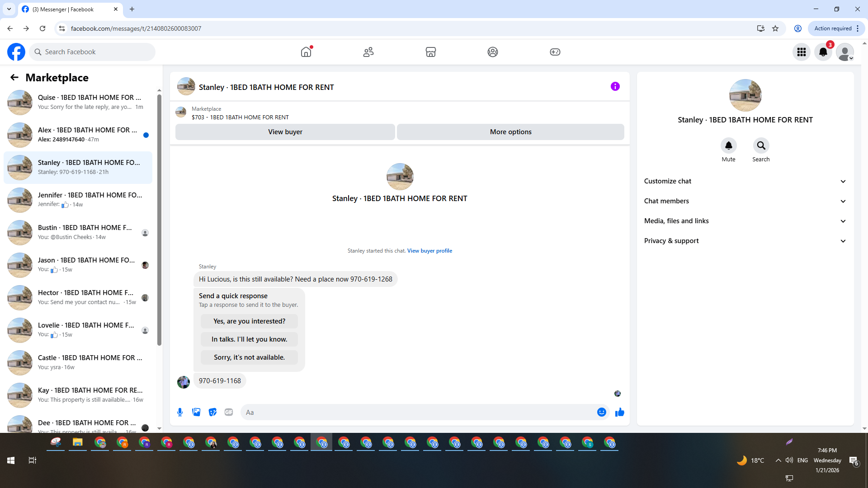Expand the Chat members section
The width and height of the screenshot is (868, 488).
(x=745, y=201)
